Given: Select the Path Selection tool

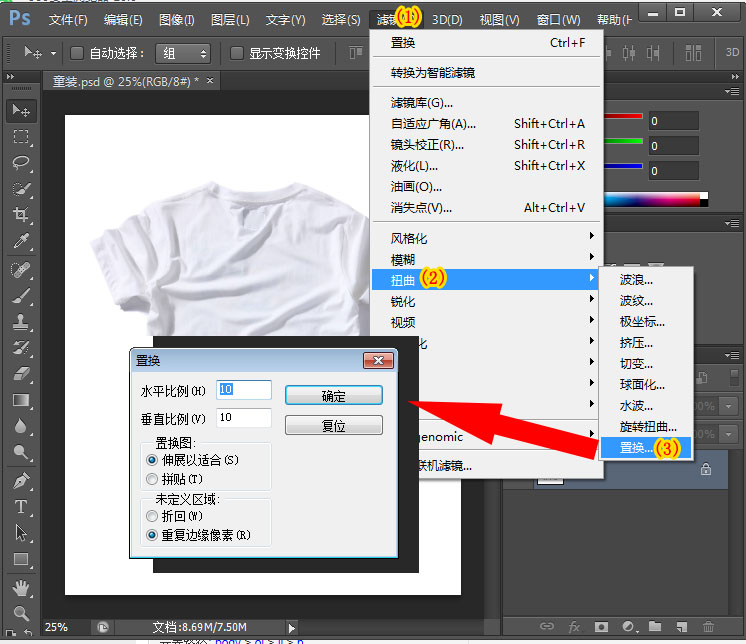Looking at the screenshot, I should [21, 533].
